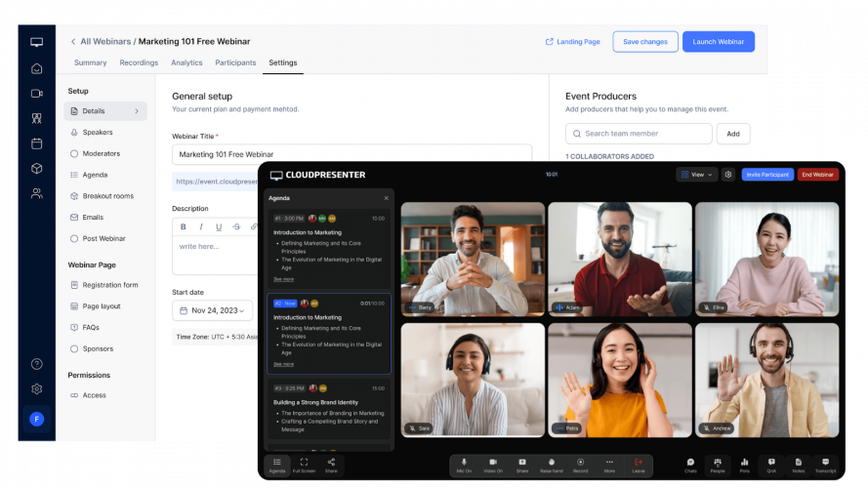Enter Full Screen mode

point(304,464)
